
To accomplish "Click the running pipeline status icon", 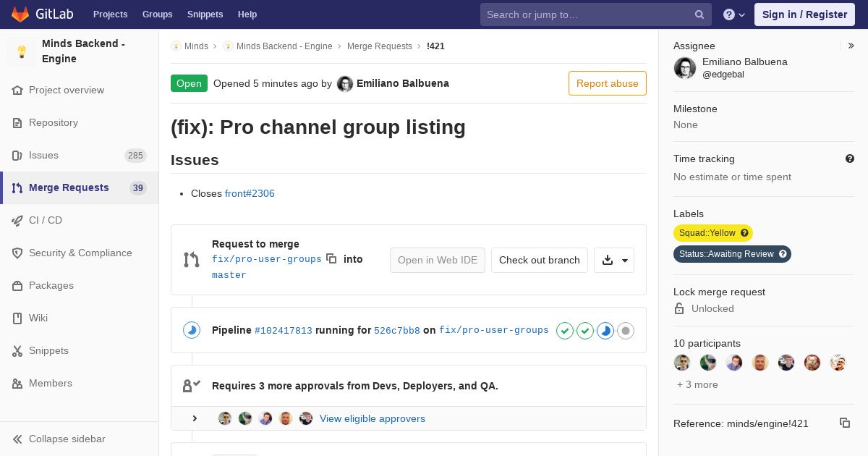I will pyautogui.click(x=192, y=331).
